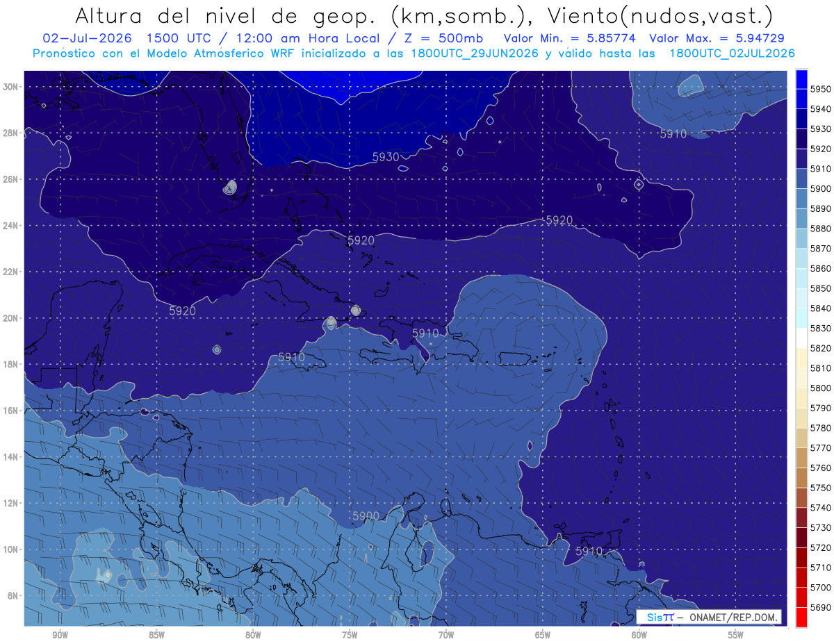834x644 pixels.
Task: Click the '22N' latitude label
Action: point(12,272)
